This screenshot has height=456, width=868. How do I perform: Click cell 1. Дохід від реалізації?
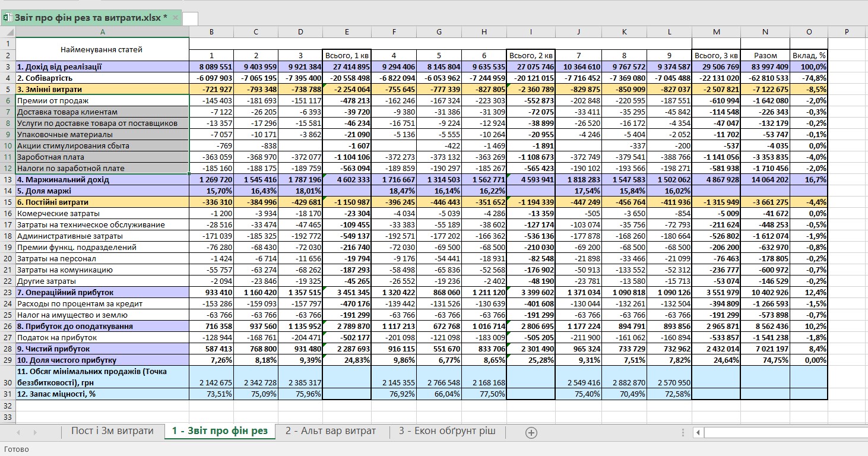102,66
